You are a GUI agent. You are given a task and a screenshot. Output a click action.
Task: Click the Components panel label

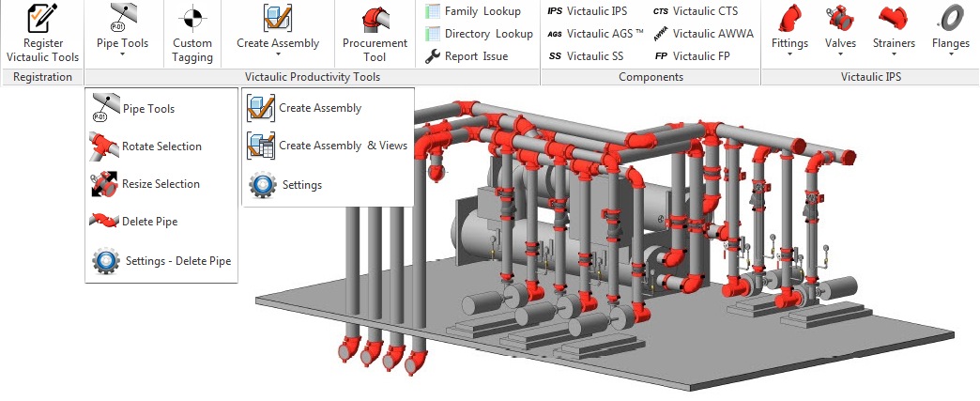click(651, 77)
